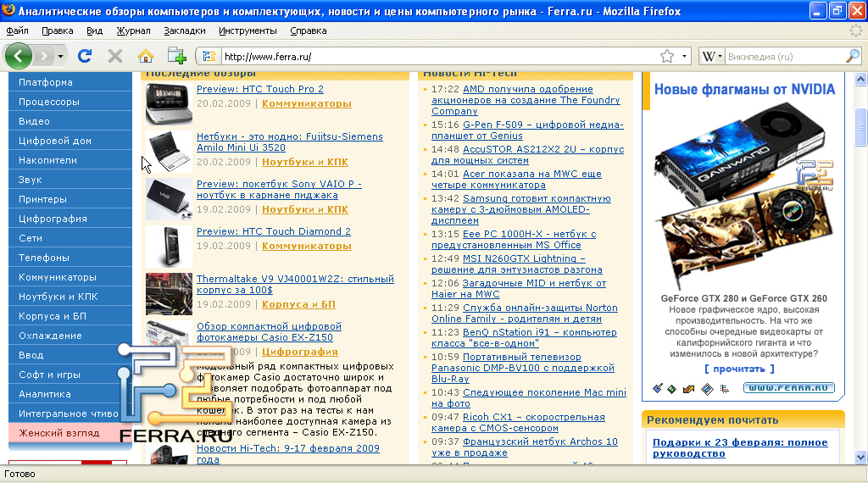Click the Thermaltake V9 case thumbnail
Screen dimensions: 868x483
pyautogui.click(x=169, y=294)
